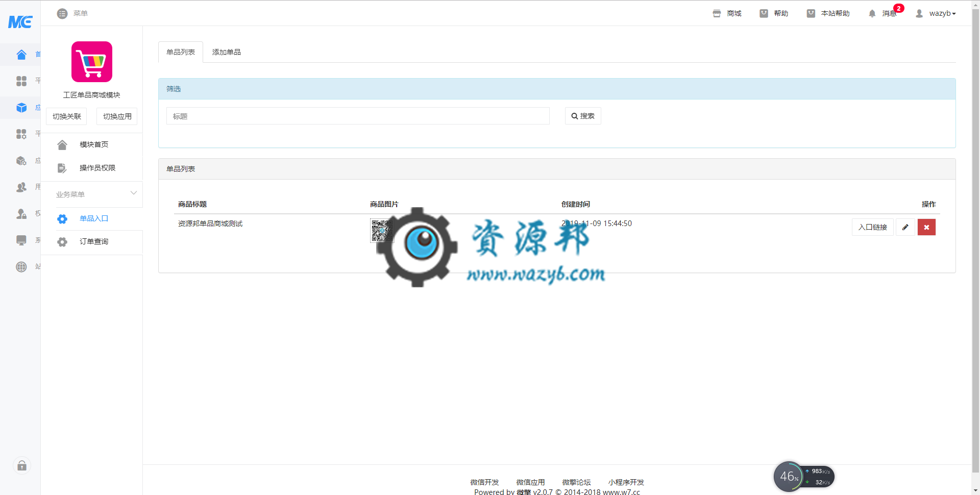Click the 工匠单品商城模块 module name
The image size is (980, 495).
(92, 95)
